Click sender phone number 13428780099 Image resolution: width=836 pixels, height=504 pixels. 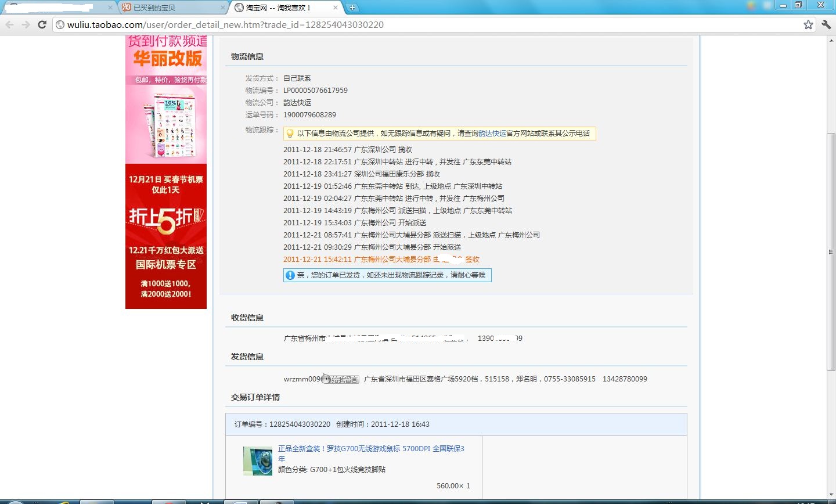[x=625, y=379]
